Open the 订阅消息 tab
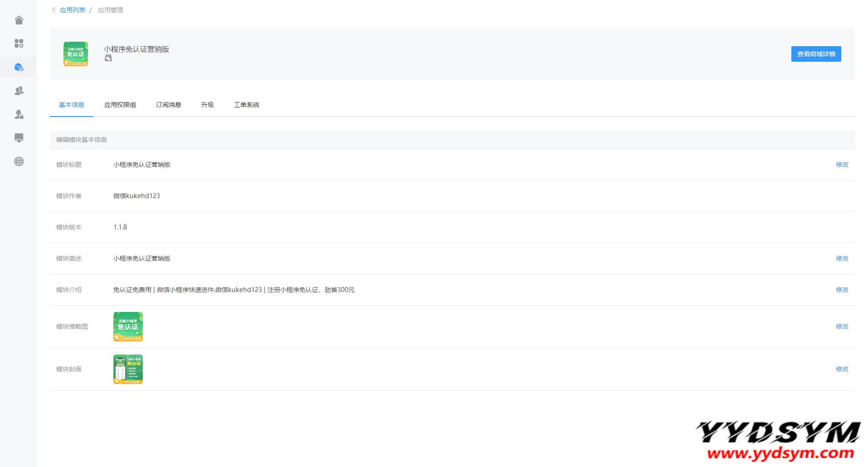This screenshot has width=868, height=467. (x=169, y=105)
